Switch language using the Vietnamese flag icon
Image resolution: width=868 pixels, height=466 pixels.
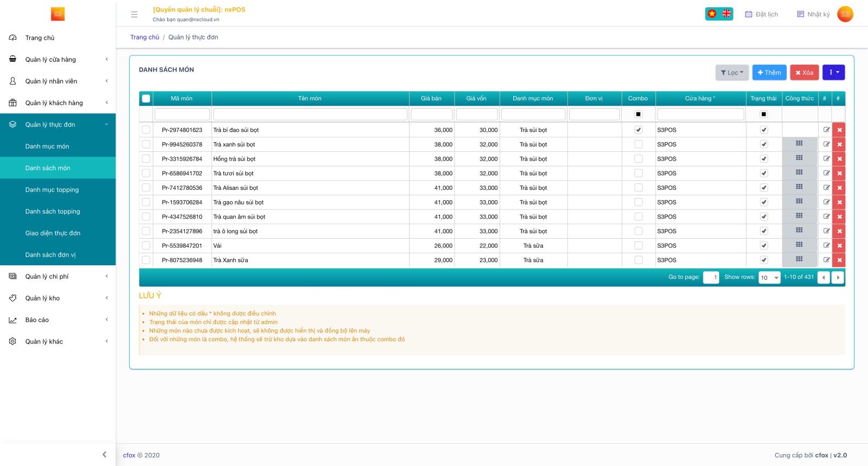[712, 14]
